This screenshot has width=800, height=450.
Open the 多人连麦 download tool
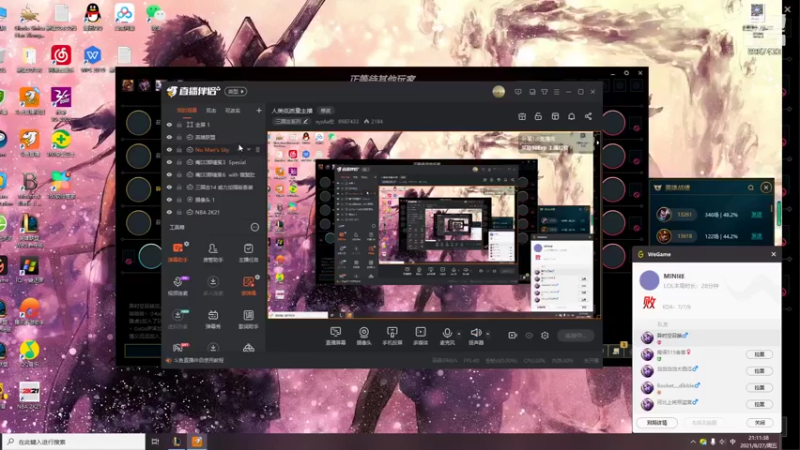[x=213, y=286]
